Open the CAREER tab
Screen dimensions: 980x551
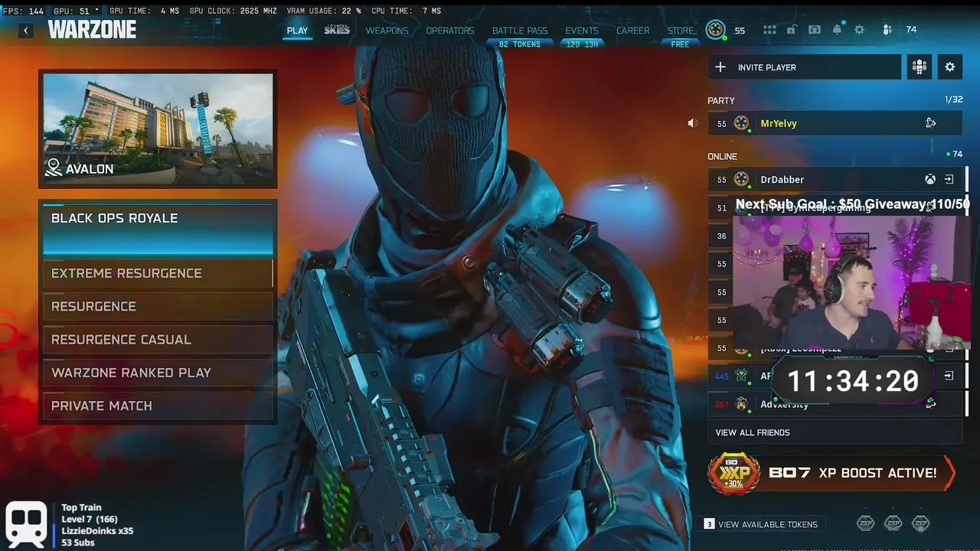pyautogui.click(x=633, y=31)
